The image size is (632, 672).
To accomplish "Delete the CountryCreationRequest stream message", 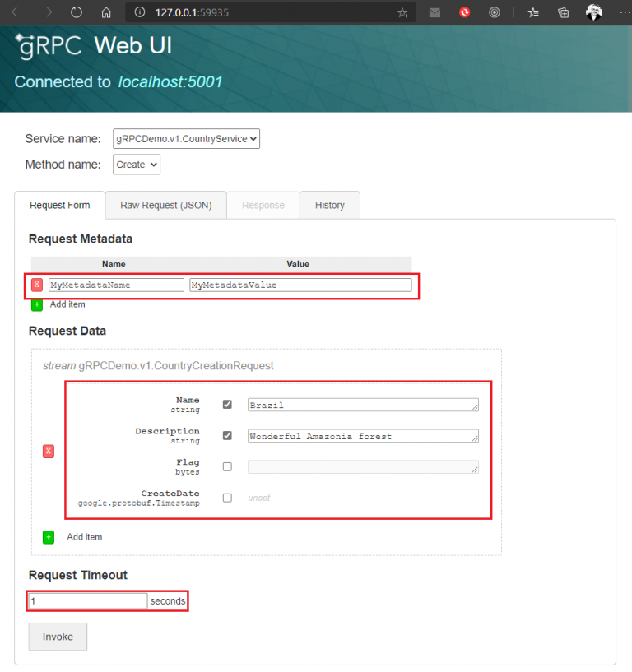I will (x=49, y=451).
